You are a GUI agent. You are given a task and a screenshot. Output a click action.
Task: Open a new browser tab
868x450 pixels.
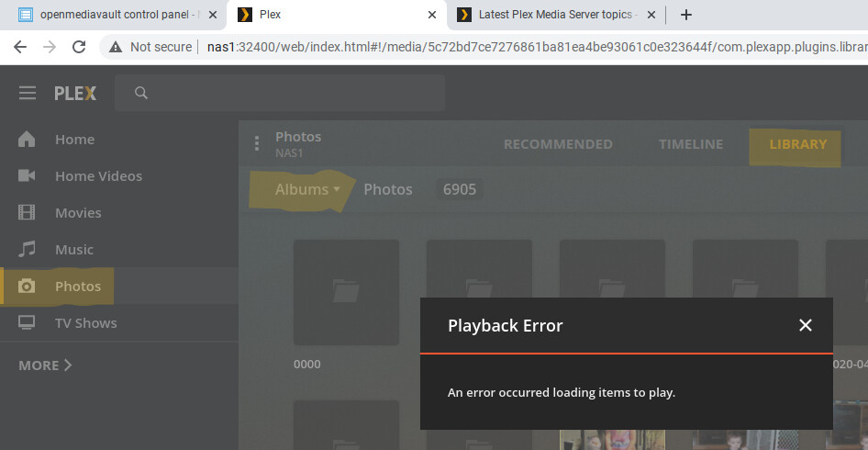point(686,15)
